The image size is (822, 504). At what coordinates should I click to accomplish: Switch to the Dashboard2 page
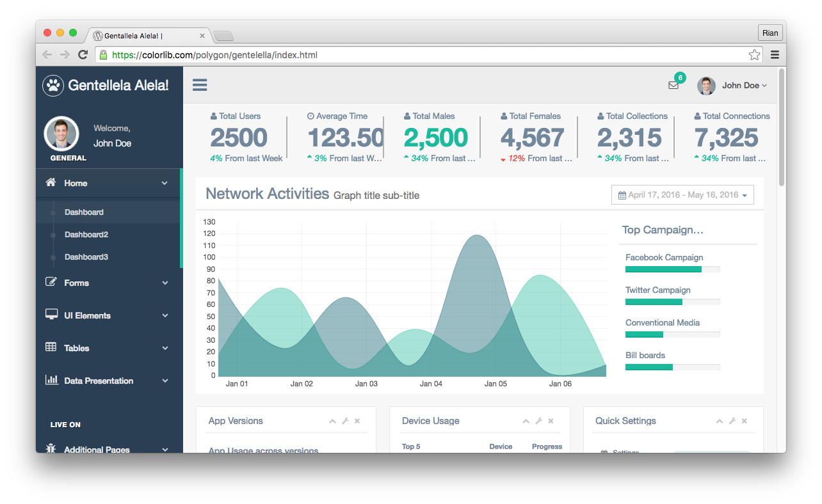[86, 235]
